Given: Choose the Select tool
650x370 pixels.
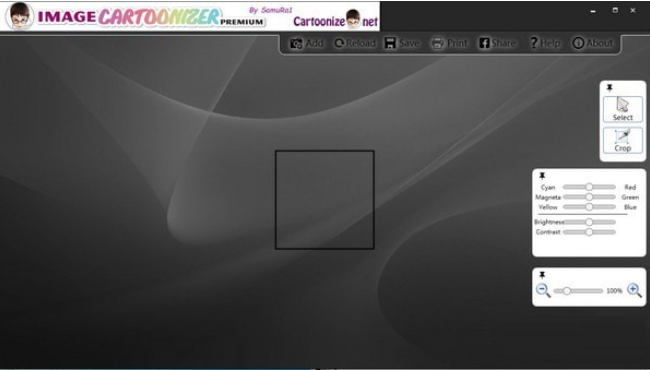Looking at the screenshot, I should coord(623,109).
